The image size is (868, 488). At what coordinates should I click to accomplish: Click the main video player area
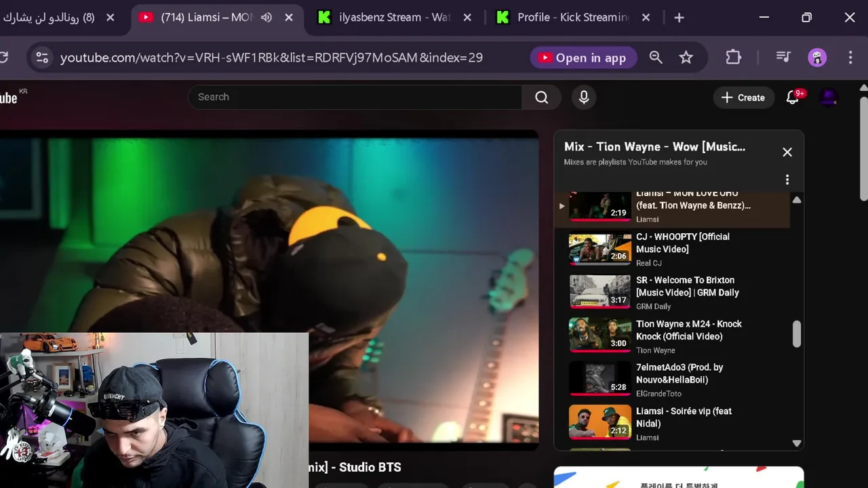click(269, 291)
